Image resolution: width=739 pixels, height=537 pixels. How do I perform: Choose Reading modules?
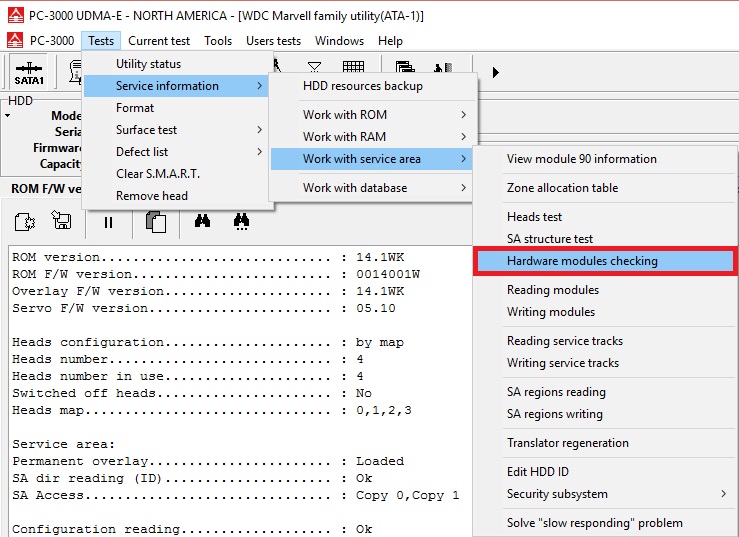pyautogui.click(x=605, y=289)
